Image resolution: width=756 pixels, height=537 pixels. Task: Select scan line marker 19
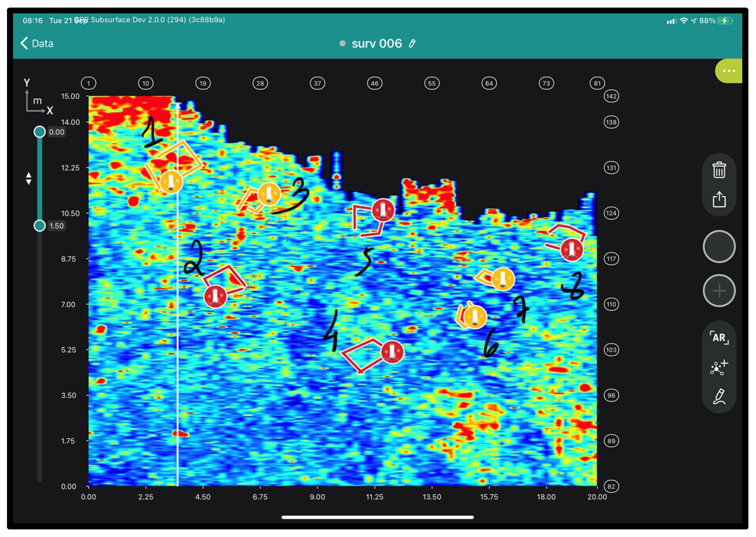point(203,83)
